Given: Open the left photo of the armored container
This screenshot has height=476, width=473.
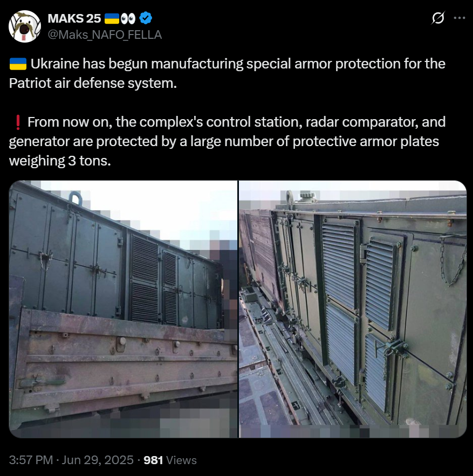Looking at the screenshot, I should [x=123, y=309].
